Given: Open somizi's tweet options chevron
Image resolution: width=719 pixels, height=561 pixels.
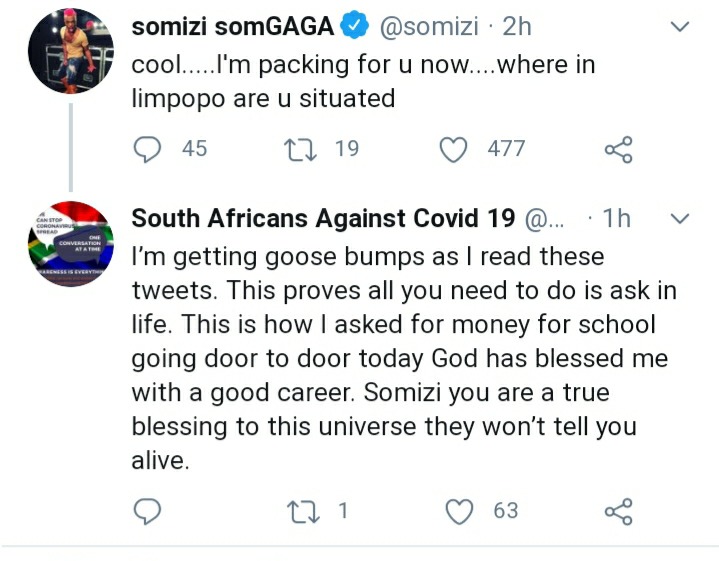Looking at the screenshot, I should tap(679, 28).
